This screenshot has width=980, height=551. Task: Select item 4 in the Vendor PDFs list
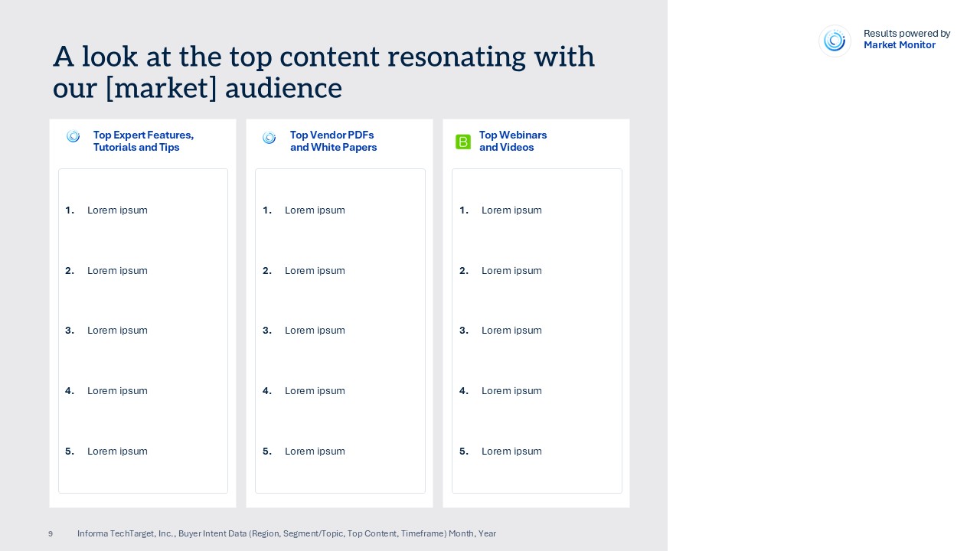[x=315, y=391]
